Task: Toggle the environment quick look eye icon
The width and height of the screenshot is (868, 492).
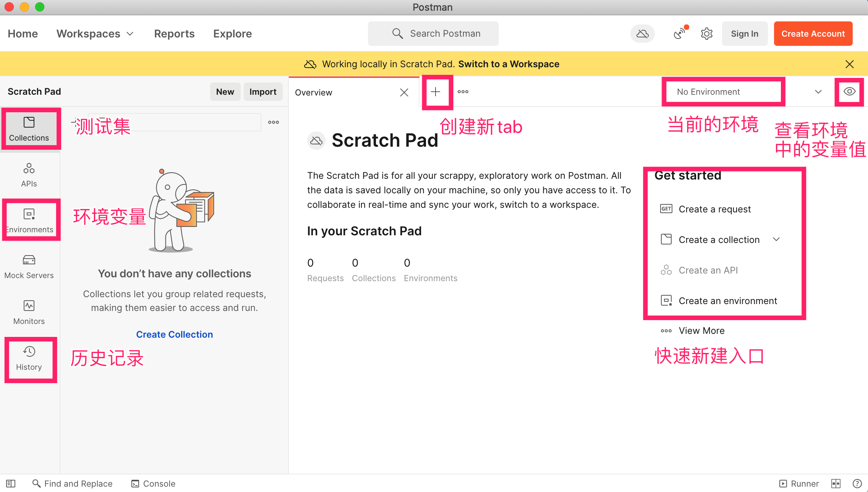Action: click(x=849, y=92)
